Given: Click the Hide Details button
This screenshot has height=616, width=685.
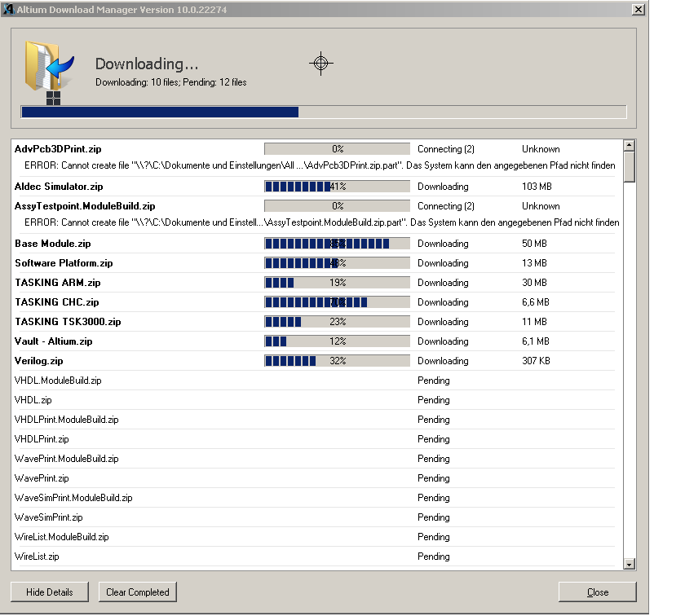Looking at the screenshot, I should coord(50,592).
